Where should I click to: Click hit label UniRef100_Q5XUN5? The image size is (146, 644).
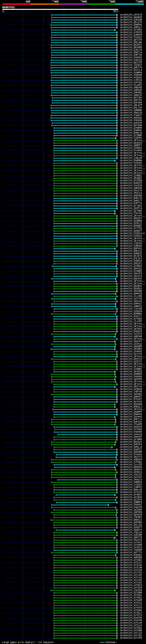[131, 291]
